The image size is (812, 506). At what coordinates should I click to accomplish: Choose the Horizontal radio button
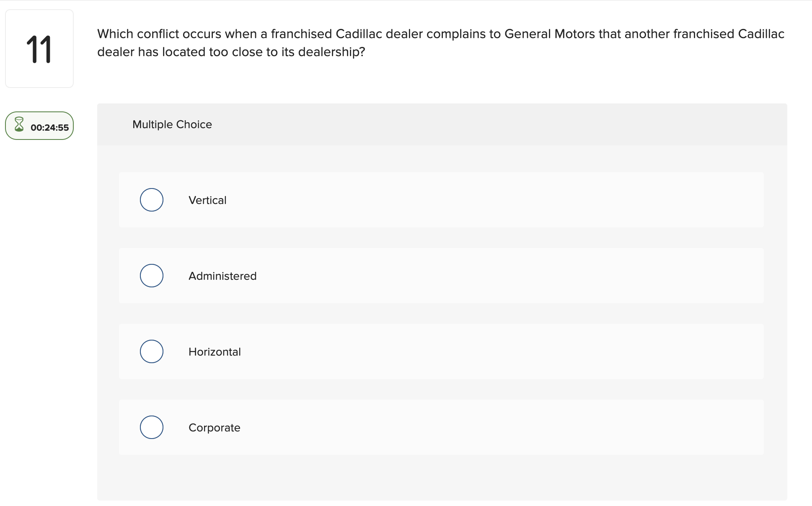tap(151, 351)
